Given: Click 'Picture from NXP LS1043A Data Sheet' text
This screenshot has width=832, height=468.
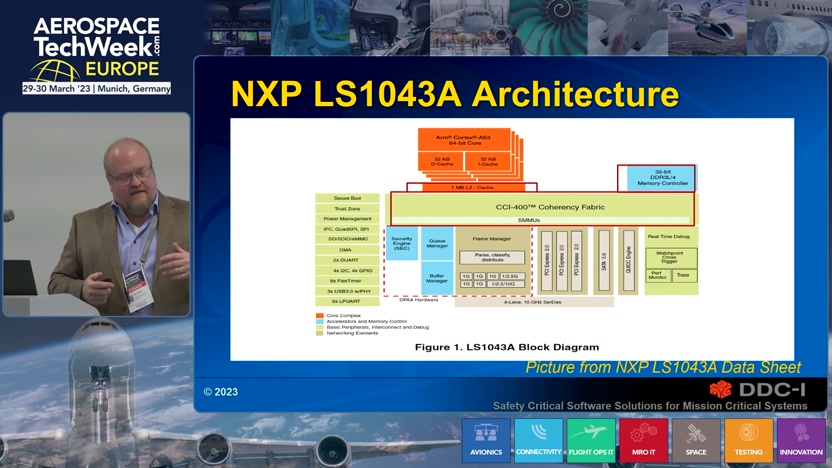Looking at the screenshot, I should click(663, 367).
